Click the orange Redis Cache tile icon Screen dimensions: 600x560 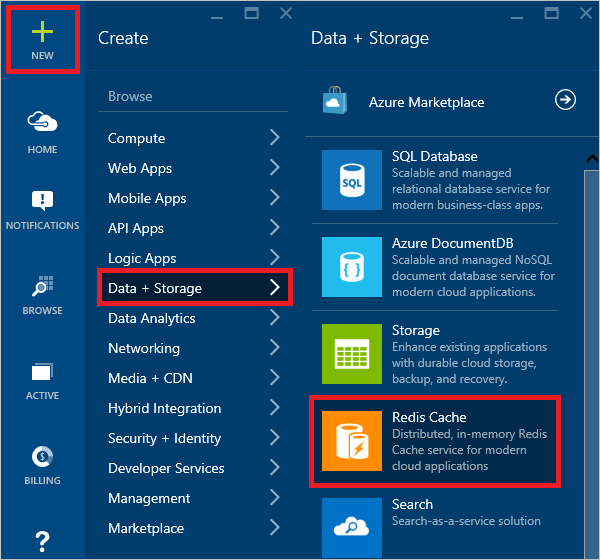(352, 441)
